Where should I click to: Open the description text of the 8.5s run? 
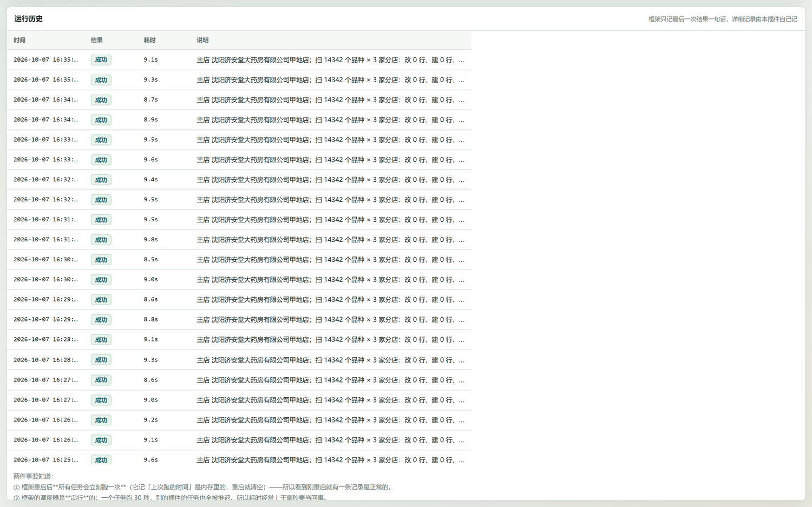[330, 260]
